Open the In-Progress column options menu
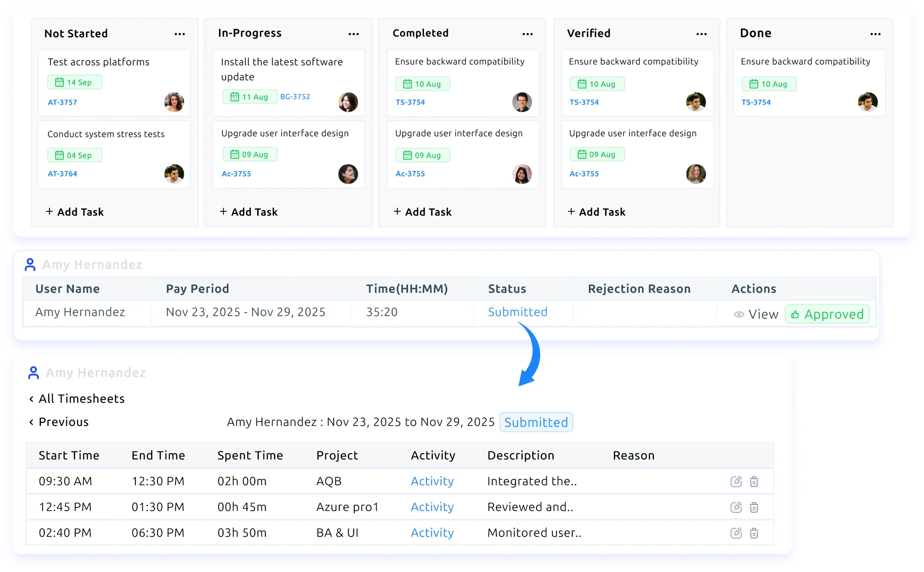Image resolution: width=924 pixels, height=572 pixels. 353,34
